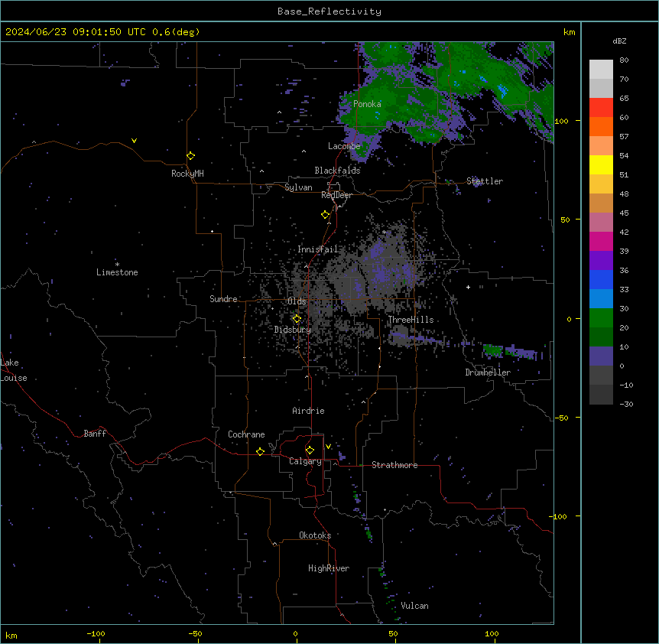
Task: Click the 45 value on the dBZ scale
Action: pos(624,213)
